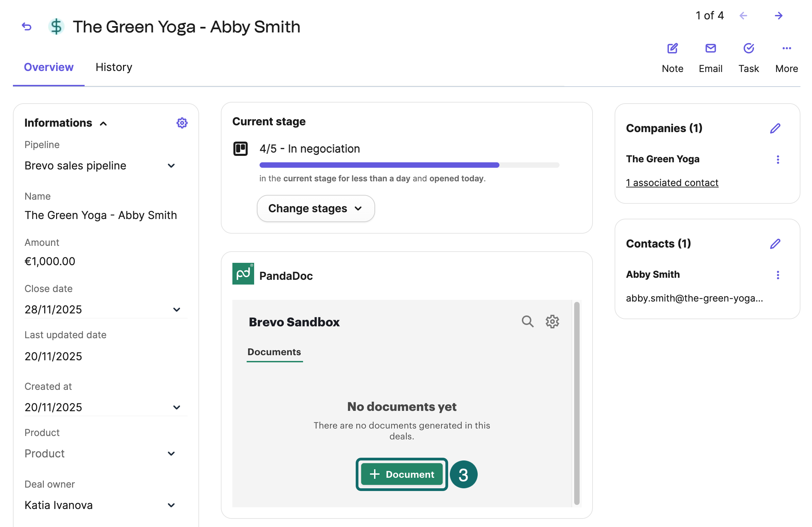The height and width of the screenshot is (527, 812).
Task: Collapse the Informations section
Action: click(103, 123)
